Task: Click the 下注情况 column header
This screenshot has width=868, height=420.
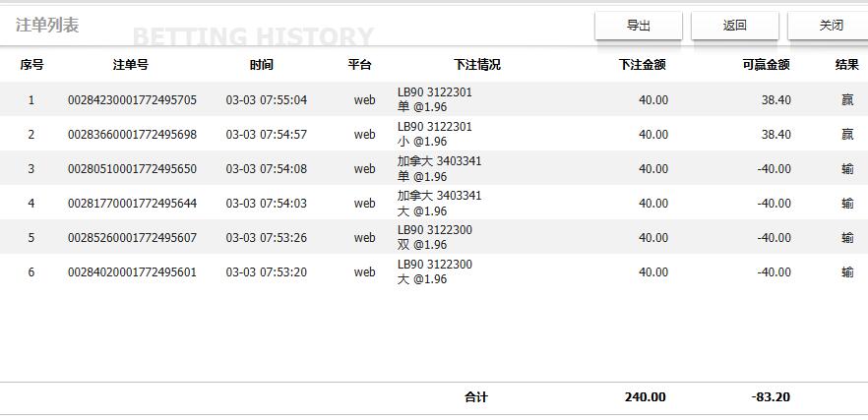Action: 476,65
